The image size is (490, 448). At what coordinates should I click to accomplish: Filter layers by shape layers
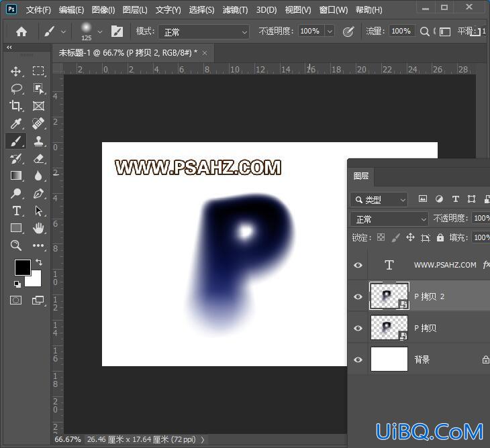tap(472, 199)
